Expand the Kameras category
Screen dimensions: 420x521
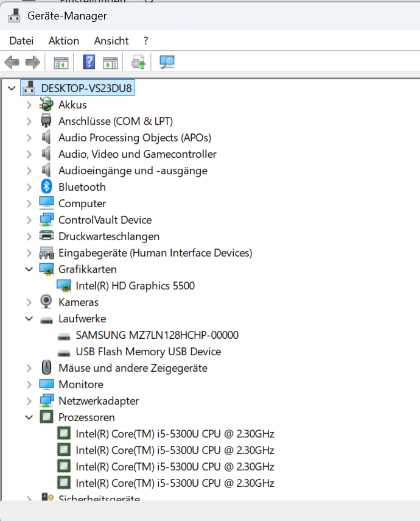pos(29,302)
